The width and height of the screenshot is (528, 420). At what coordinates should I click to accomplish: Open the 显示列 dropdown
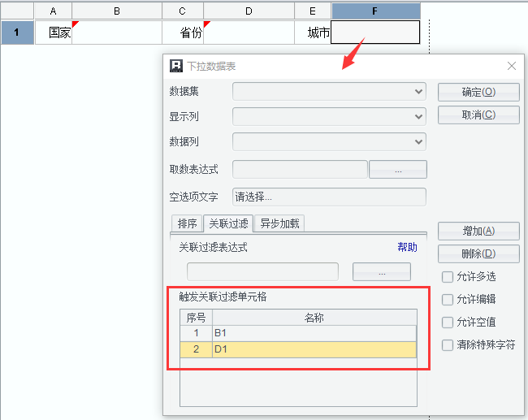(329, 116)
